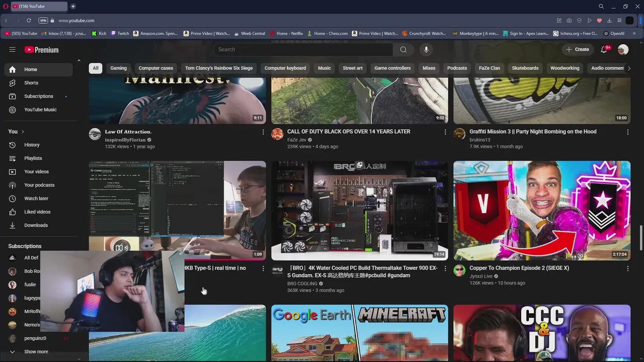Open the brukins13 channel link

(479, 140)
